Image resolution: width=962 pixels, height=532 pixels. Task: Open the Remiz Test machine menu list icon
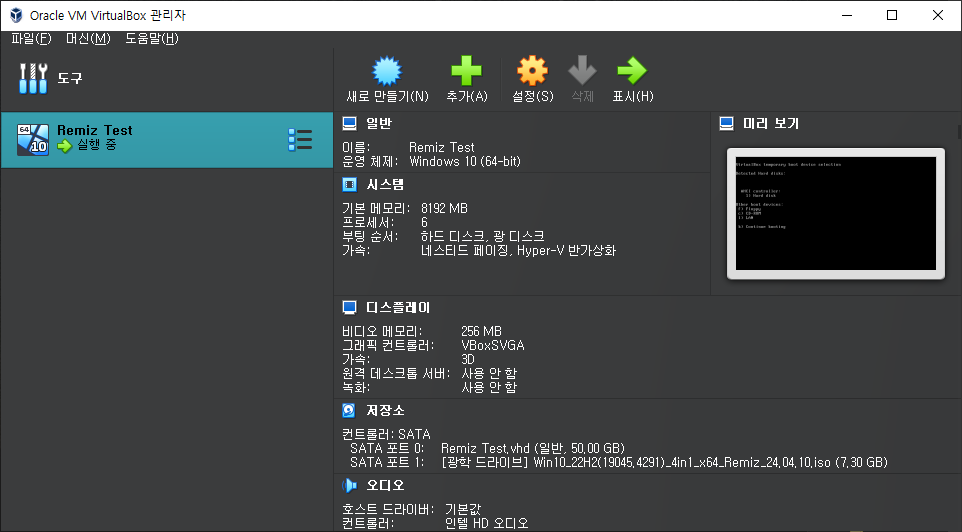tap(300, 140)
